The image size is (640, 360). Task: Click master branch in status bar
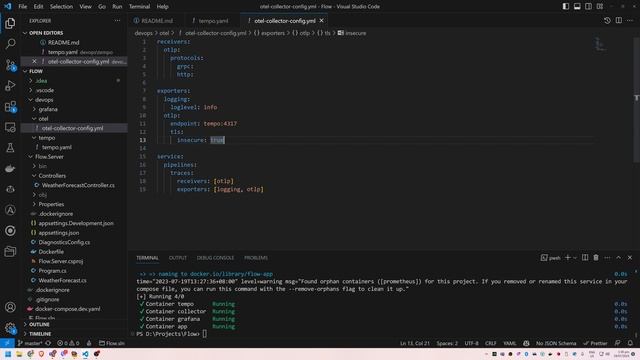pyautogui.click(x=30, y=343)
